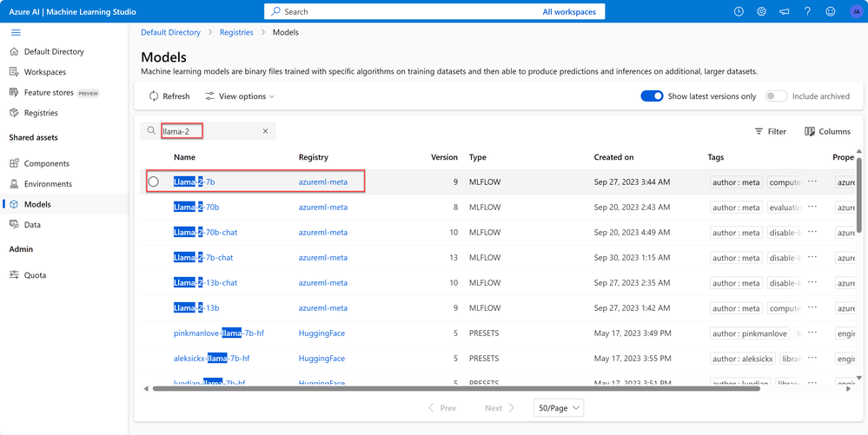Collapse the hamburger navigation menu
The image size is (868, 435).
point(16,33)
